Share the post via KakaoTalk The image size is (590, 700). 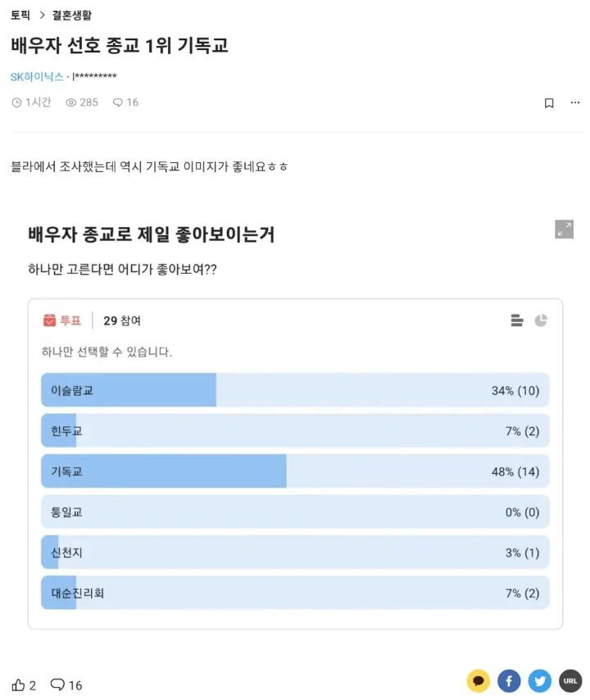[x=479, y=680]
